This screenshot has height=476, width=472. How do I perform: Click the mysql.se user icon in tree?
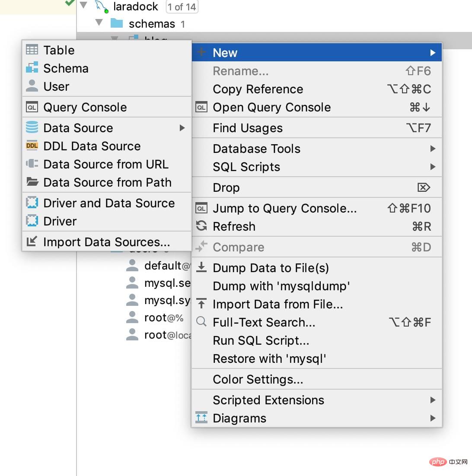pyautogui.click(x=132, y=282)
